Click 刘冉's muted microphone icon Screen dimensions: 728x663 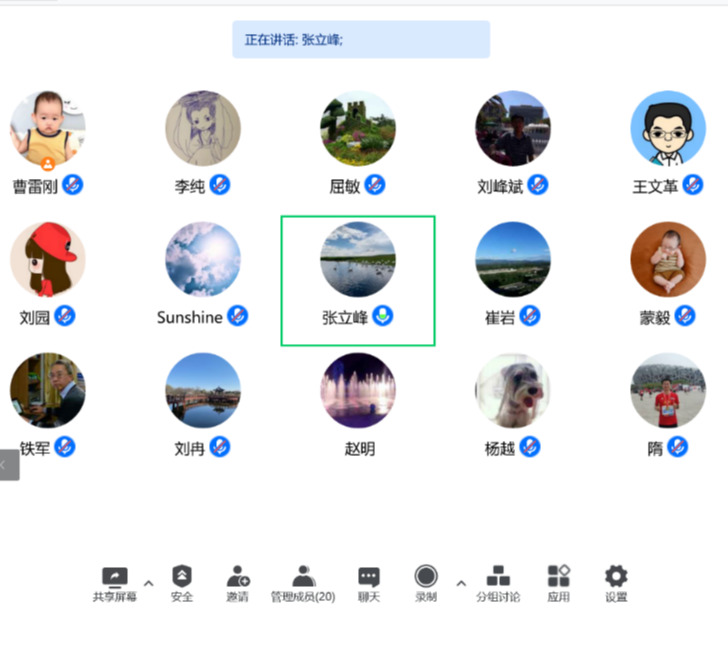point(220,447)
